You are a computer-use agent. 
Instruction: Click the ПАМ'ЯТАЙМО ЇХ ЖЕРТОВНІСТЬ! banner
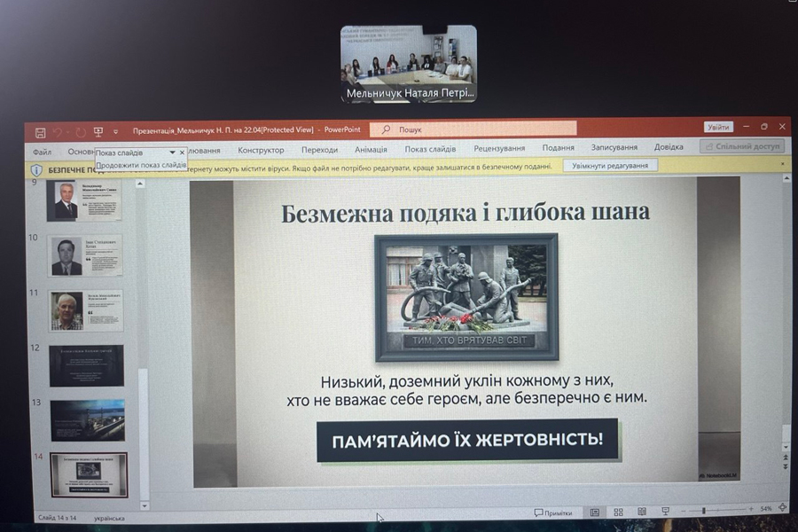467,441
